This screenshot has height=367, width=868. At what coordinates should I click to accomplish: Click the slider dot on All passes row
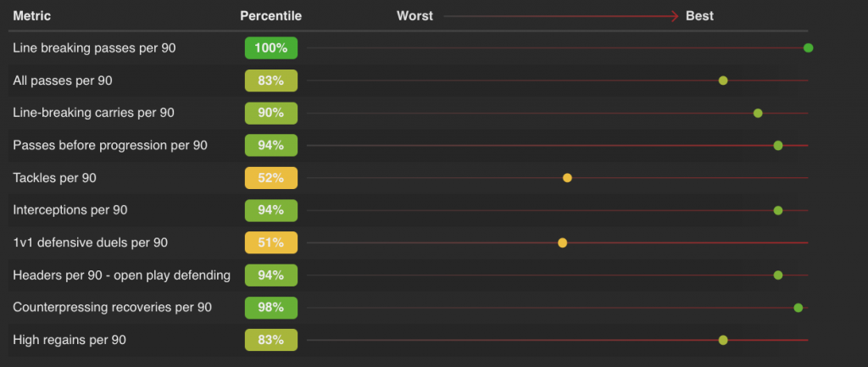click(723, 81)
